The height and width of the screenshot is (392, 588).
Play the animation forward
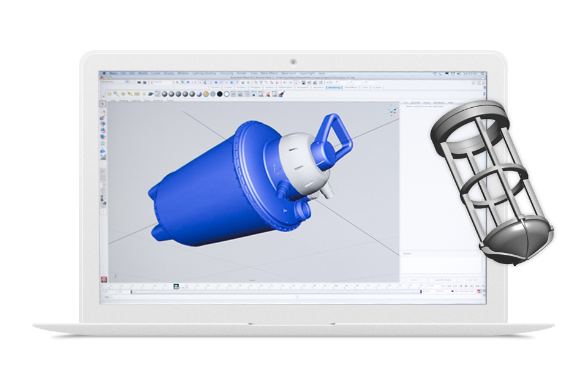pyautogui.click(x=466, y=286)
